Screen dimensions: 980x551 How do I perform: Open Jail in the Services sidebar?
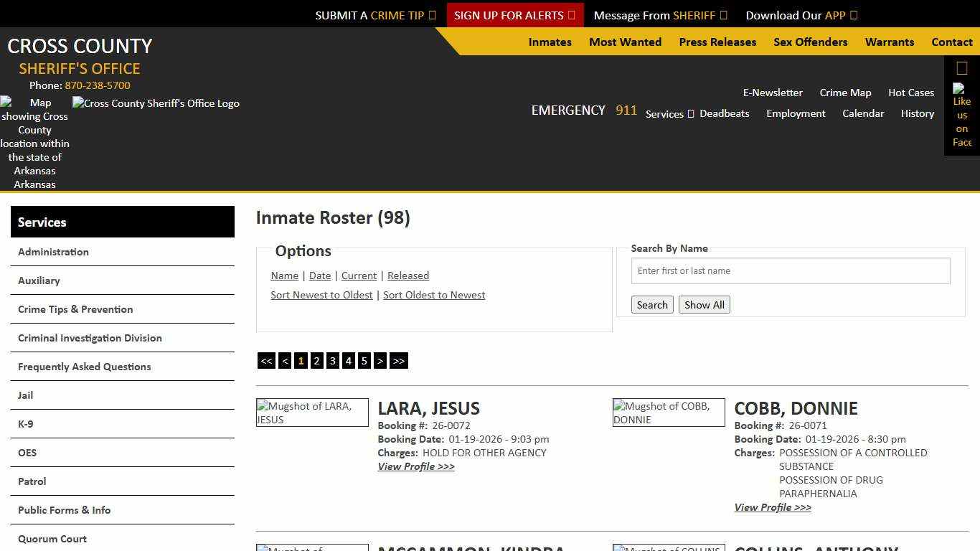[x=25, y=395]
